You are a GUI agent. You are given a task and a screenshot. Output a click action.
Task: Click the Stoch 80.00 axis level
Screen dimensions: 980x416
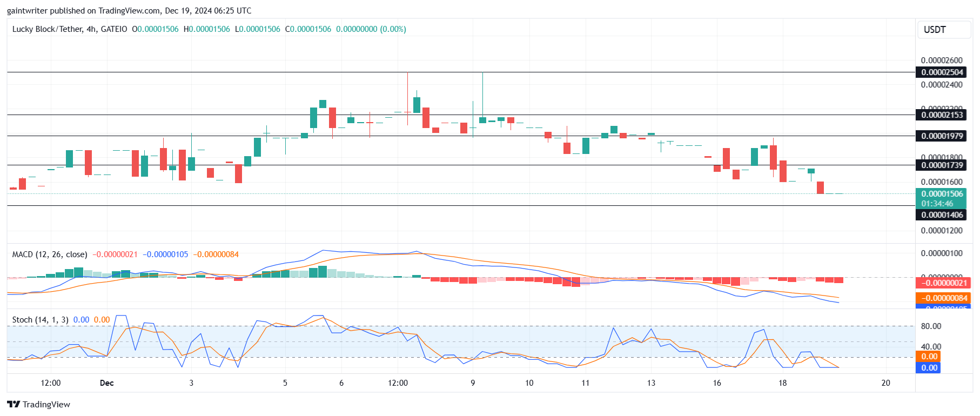931,326
